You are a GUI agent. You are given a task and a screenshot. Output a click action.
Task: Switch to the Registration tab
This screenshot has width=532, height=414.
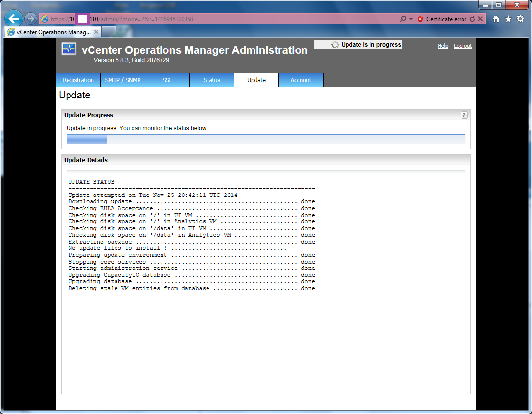coord(78,80)
